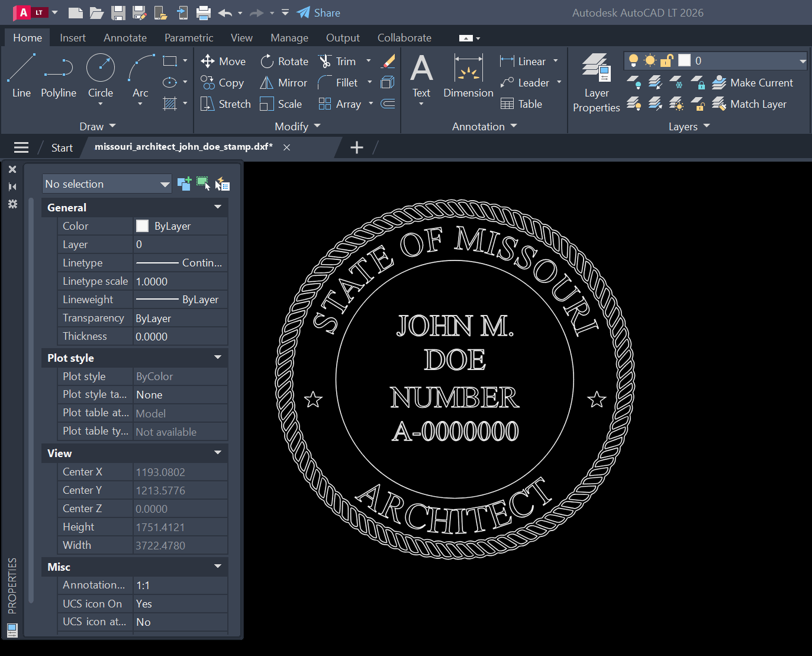Viewport: 812px width, 656px height.
Task: Click the Hatch tool icon
Action: click(x=170, y=104)
